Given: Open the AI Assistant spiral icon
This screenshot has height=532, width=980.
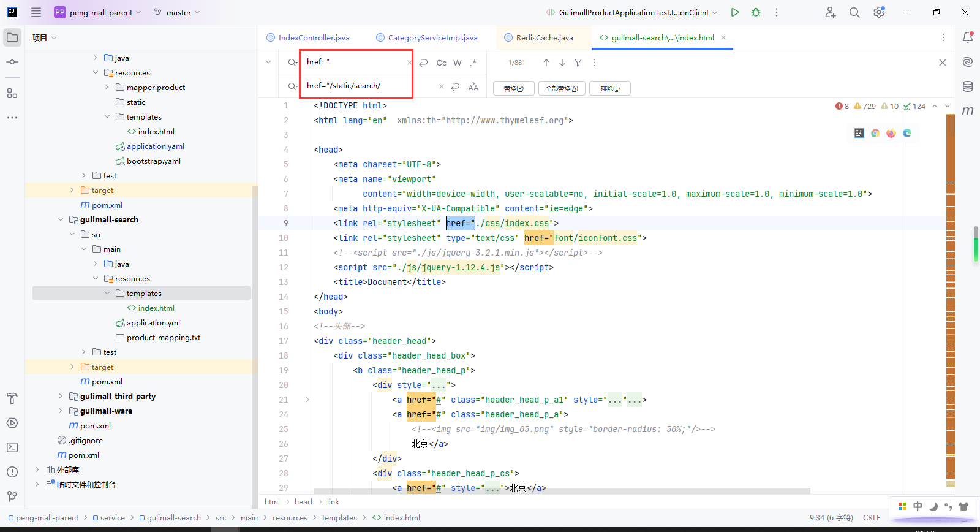Looking at the screenshot, I should [x=968, y=62].
